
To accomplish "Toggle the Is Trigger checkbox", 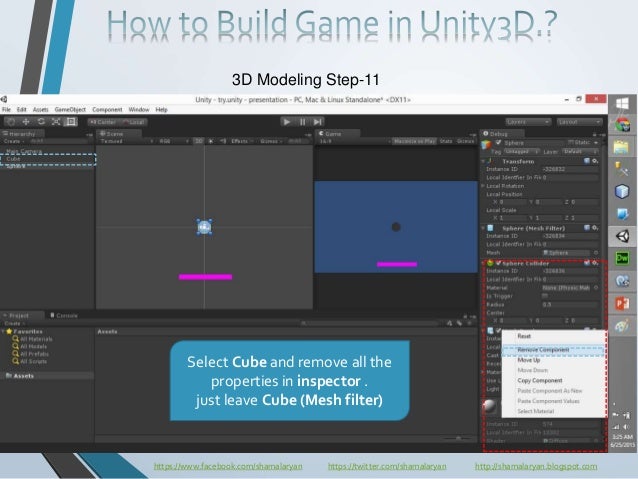I will (x=545, y=296).
